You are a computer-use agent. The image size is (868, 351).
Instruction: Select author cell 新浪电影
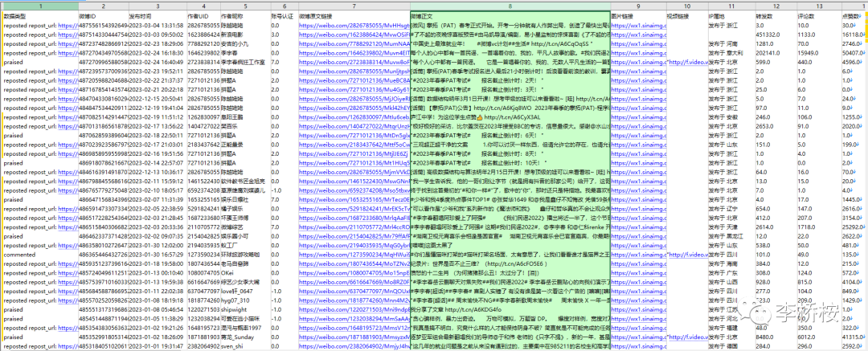click(245, 35)
